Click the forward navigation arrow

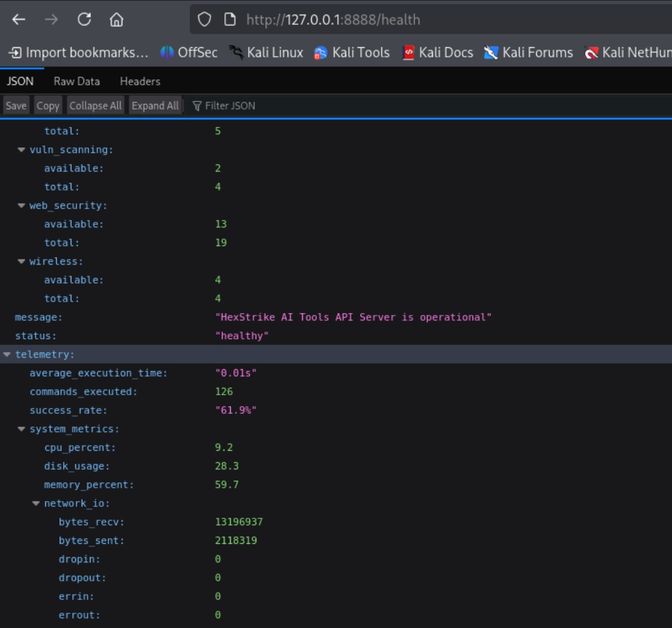[x=51, y=20]
